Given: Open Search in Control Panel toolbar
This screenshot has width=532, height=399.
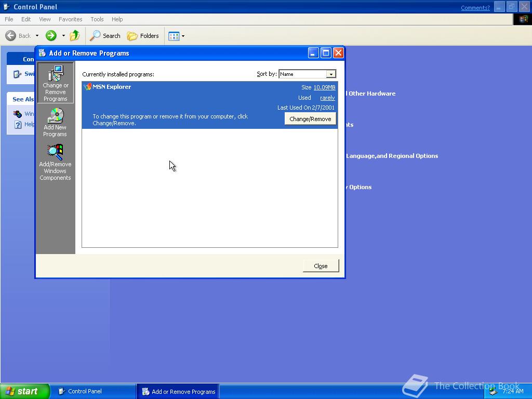Looking at the screenshot, I should coord(105,36).
